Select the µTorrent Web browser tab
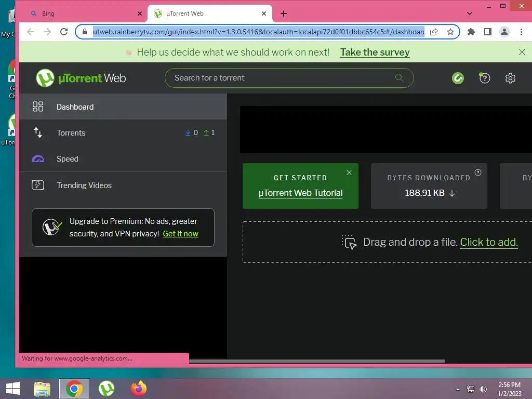The width and height of the screenshot is (532, 399). 210,14
